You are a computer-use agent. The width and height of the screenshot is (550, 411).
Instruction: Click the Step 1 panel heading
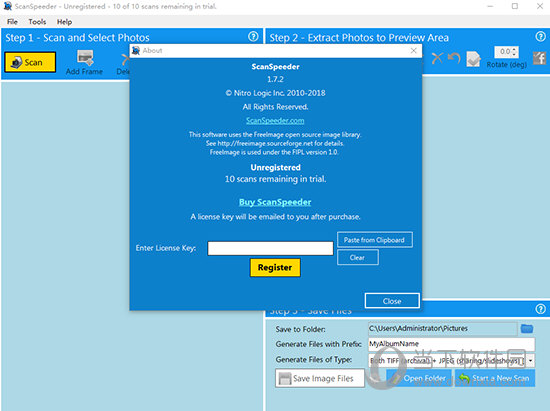tap(77, 38)
